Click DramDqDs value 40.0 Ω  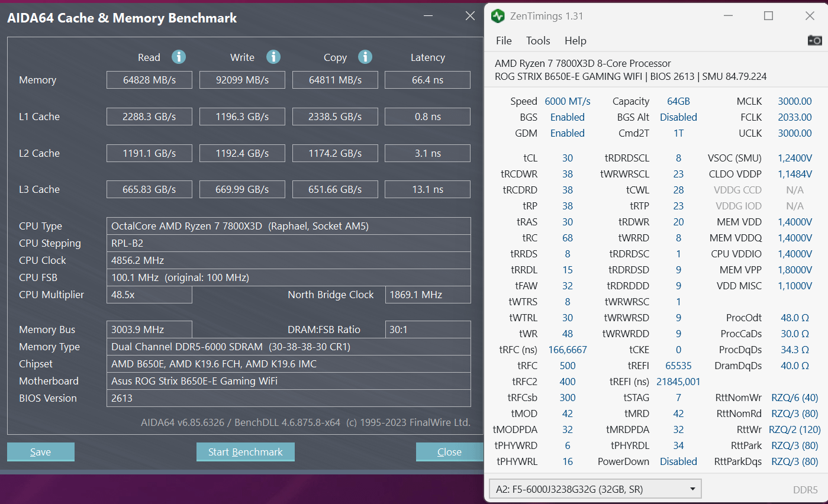pyautogui.click(x=795, y=366)
